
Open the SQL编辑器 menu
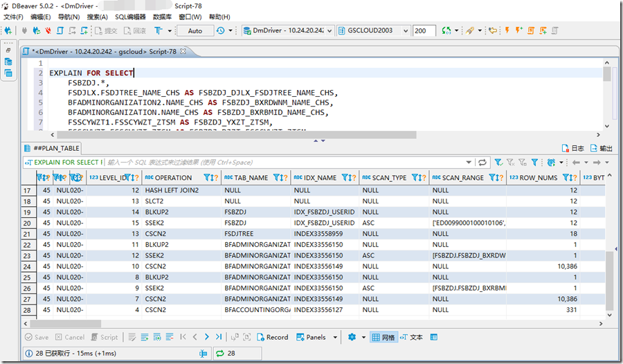coord(130,17)
